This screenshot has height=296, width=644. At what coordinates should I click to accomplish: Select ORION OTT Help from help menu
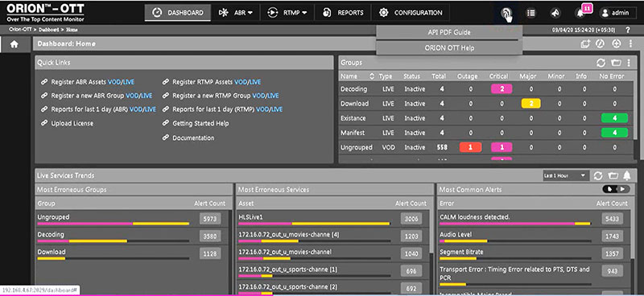pyautogui.click(x=449, y=48)
